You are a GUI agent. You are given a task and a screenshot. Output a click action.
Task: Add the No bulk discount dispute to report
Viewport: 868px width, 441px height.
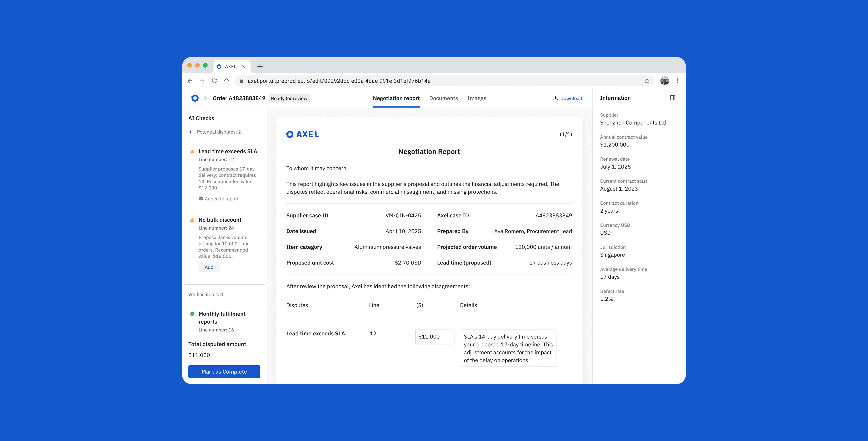pos(209,267)
